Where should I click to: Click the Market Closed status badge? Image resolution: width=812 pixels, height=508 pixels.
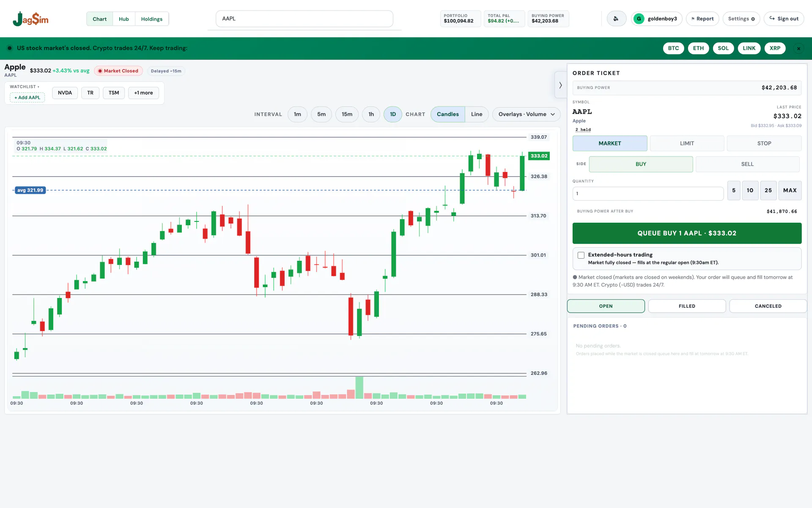tap(118, 71)
